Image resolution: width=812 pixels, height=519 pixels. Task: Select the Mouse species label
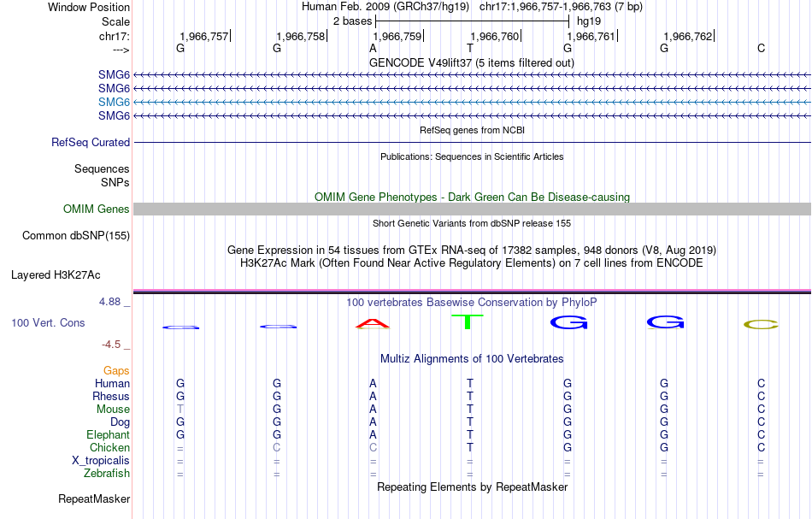[113, 410]
